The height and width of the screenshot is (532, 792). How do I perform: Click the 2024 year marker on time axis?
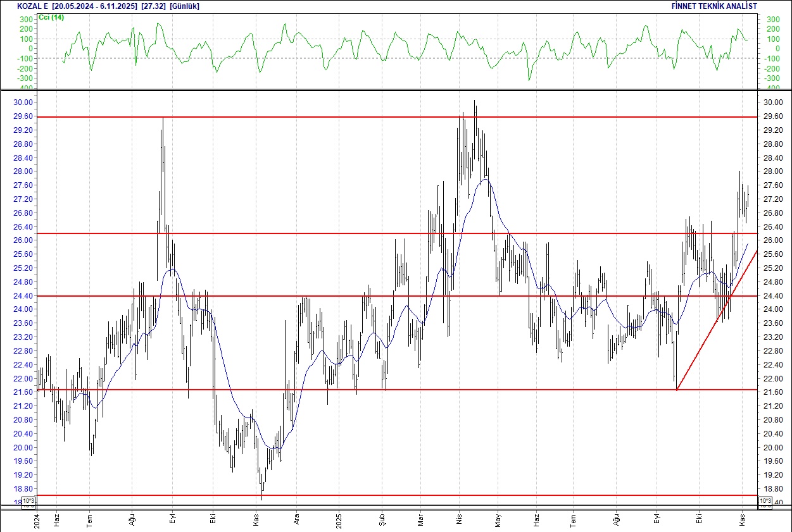click(x=37, y=519)
